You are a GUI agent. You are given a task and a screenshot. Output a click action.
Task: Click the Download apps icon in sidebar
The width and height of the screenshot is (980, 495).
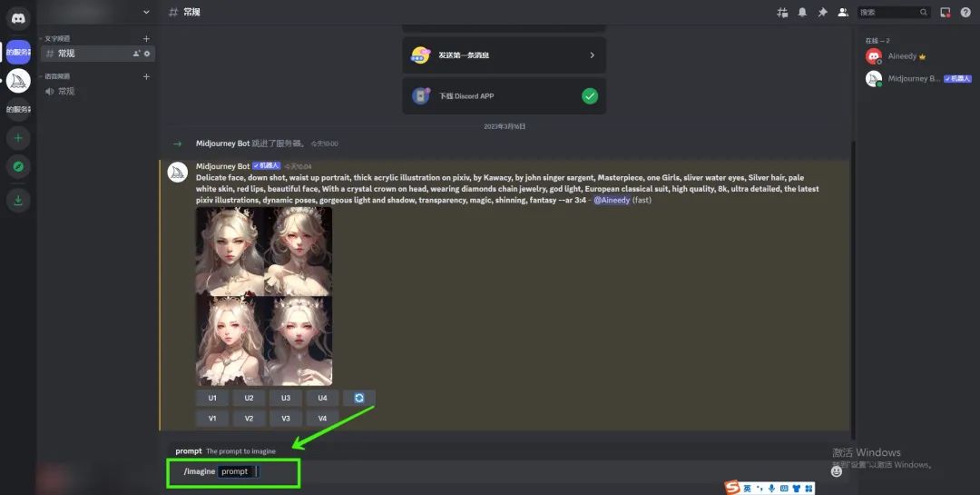[x=18, y=200]
